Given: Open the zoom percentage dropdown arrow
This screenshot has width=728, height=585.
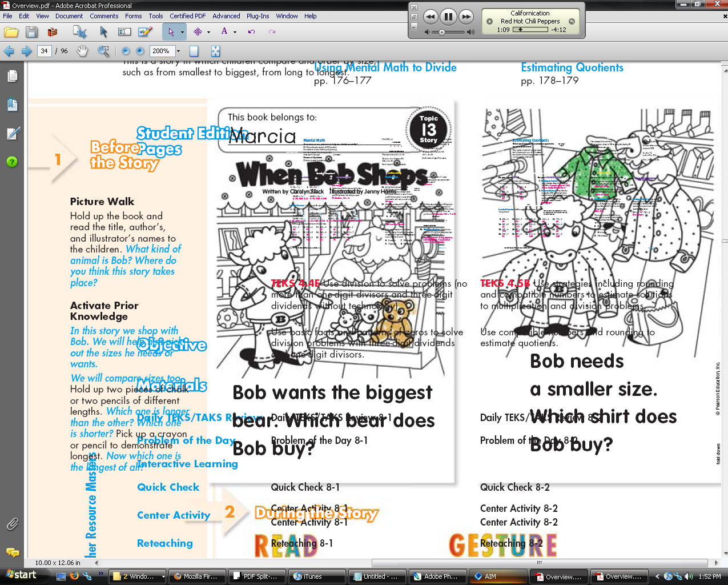Looking at the screenshot, I should (x=178, y=51).
